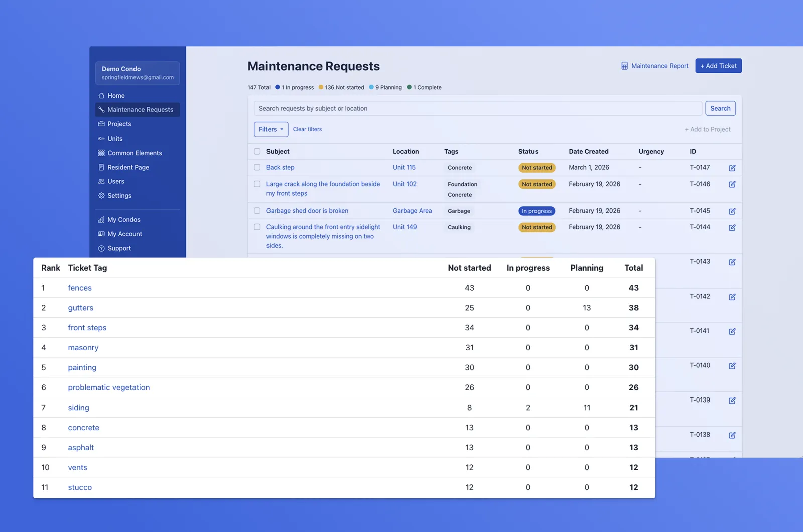This screenshot has height=532, width=803.
Task: Open Units from the sidebar
Action: point(115,139)
